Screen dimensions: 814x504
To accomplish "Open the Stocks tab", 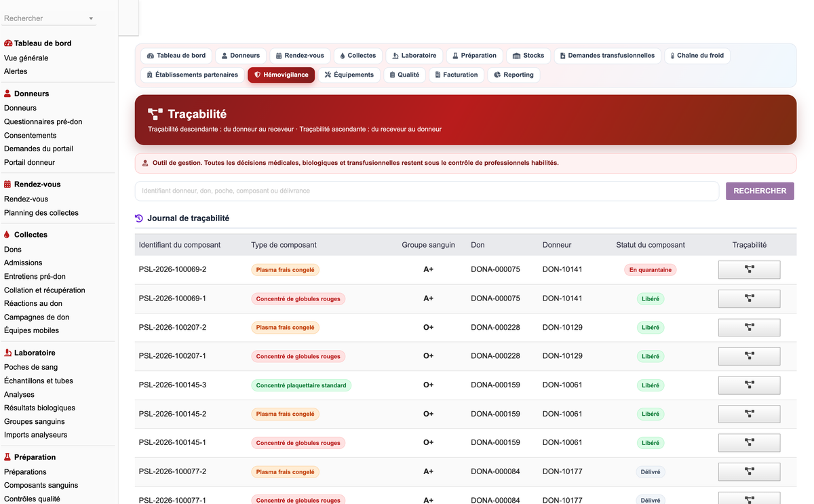I will [x=528, y=56].
